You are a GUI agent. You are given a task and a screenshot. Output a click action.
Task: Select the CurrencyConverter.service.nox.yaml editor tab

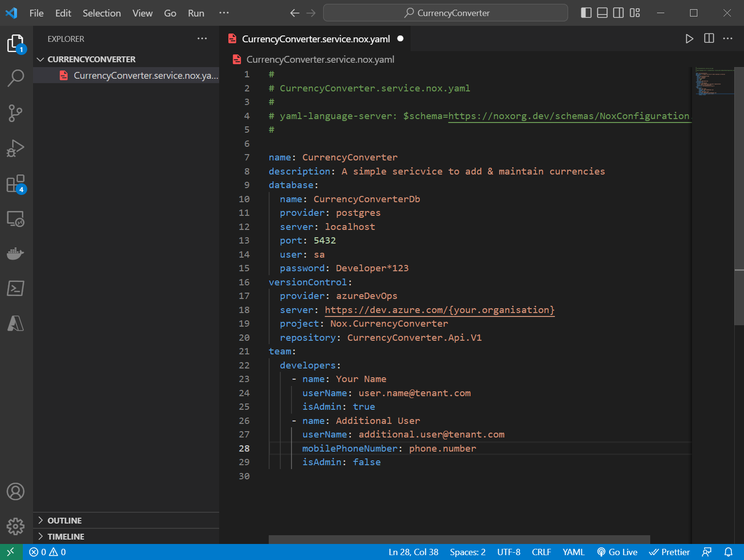tap(315, 39)
